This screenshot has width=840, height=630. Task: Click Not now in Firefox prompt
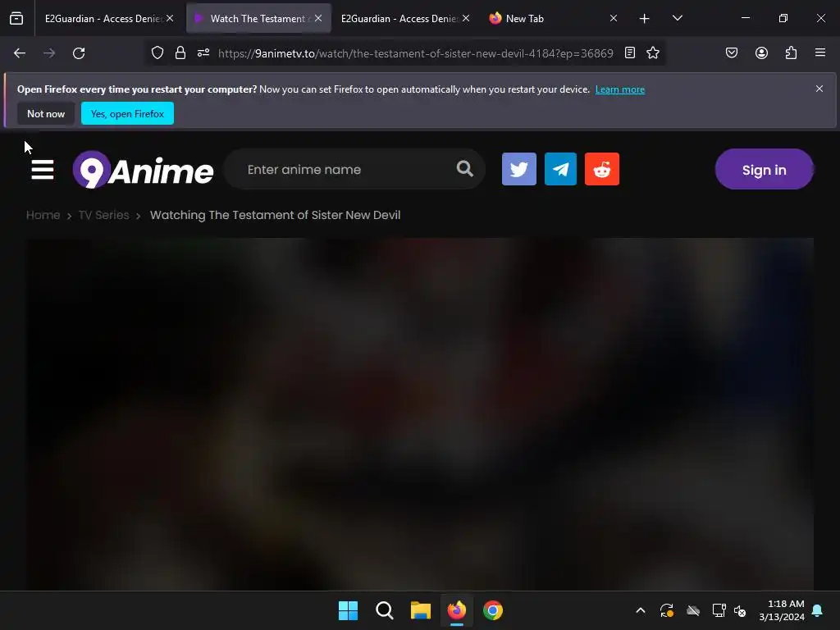[x=46, y=113]
